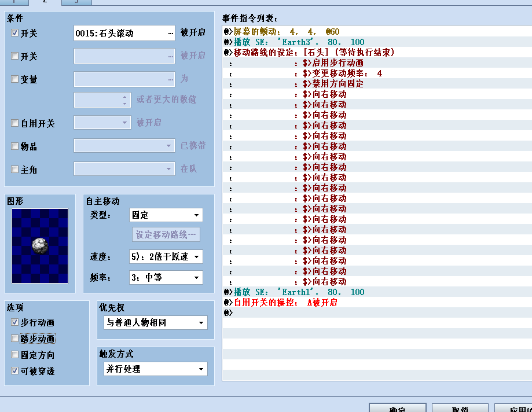Open the 优先权 dropdown 与普通人物相同
Image resolution: width=532 pixels, height=412 pixels.
click(155, 322)
